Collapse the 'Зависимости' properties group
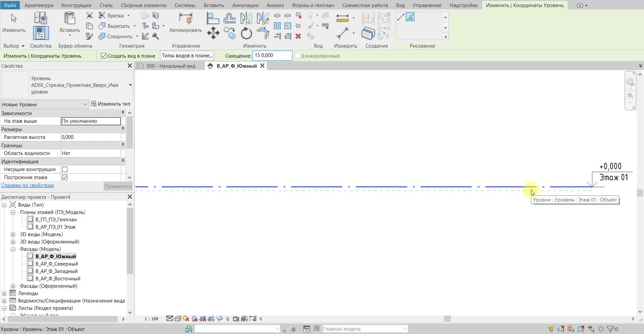Viewport: 644px width, 334px height. (123, 113)
